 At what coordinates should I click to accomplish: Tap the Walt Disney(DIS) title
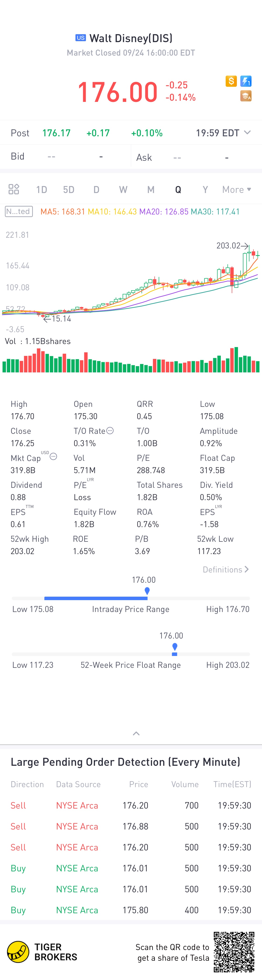(x=131, y=38)
